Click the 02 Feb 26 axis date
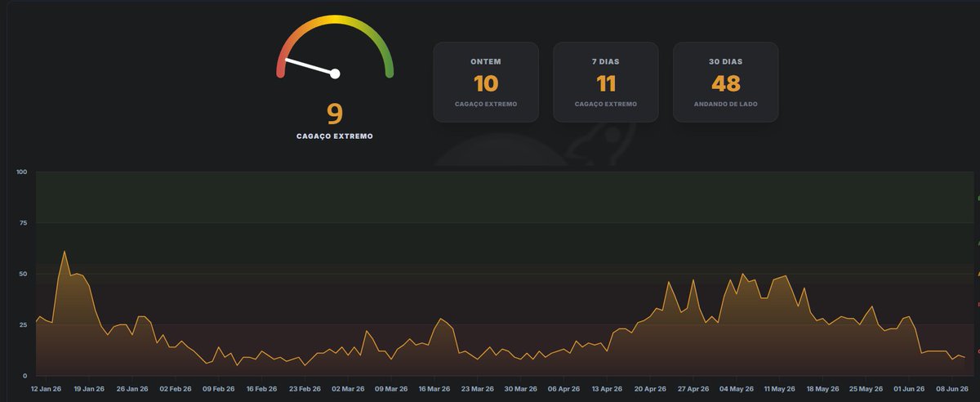Screen dimensions: 980x402 pos(175,389)
